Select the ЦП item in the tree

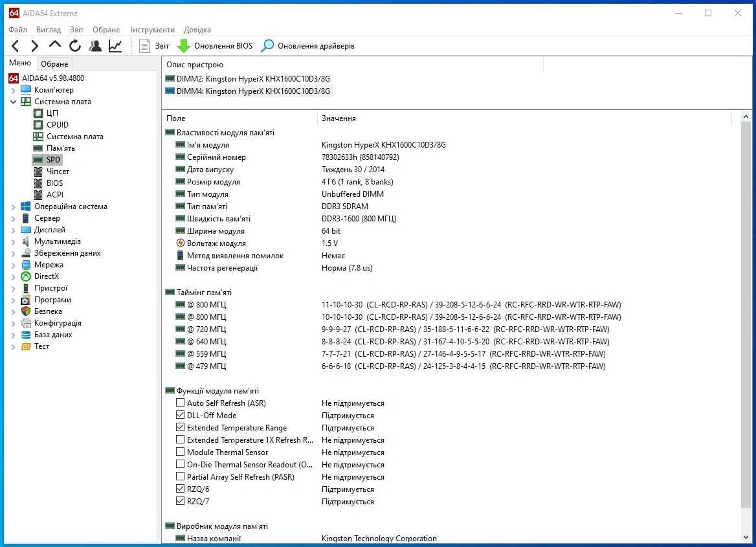pos(52,113)
